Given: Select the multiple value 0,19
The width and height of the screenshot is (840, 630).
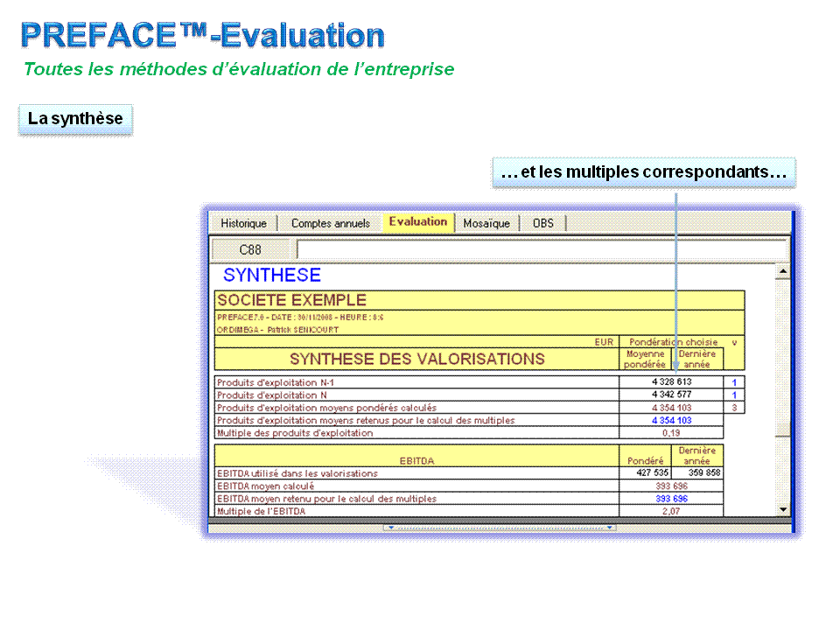Looking at the screenshot, I should pyautogui.click(x=671, y=433).
